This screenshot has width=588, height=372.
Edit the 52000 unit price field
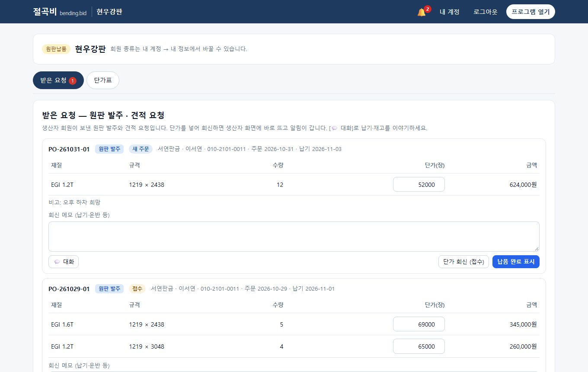point(419,184)
